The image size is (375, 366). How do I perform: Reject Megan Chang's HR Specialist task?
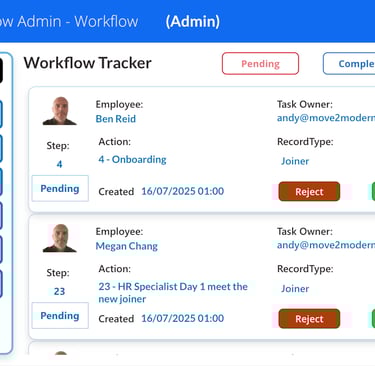tap(309, 319)
